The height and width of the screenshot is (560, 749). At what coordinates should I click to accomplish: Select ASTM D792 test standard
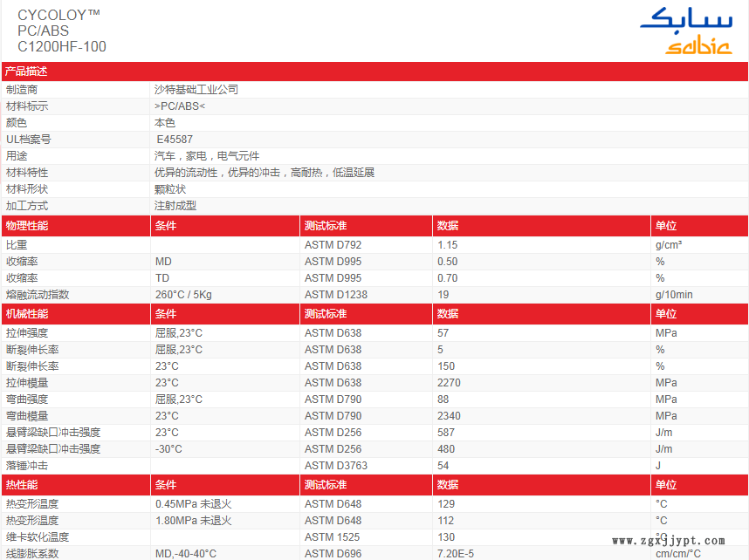tap(333, 245)
